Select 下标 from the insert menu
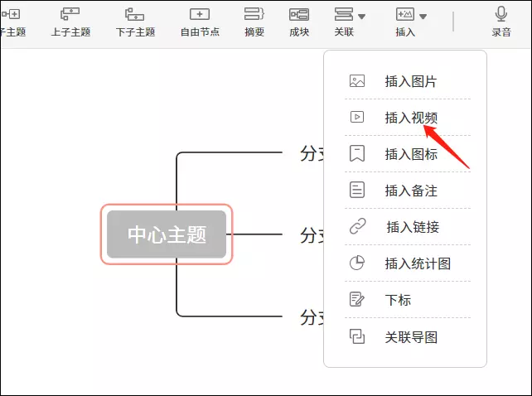The width and height of the screenshot is (532, 396). 398,300
